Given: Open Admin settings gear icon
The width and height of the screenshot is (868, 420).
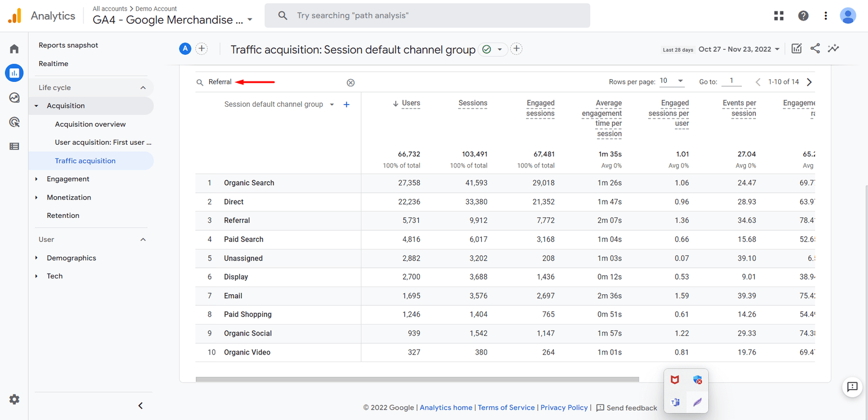Looking at the screenshot, I should pyautogui.click(x=14, y=399).
